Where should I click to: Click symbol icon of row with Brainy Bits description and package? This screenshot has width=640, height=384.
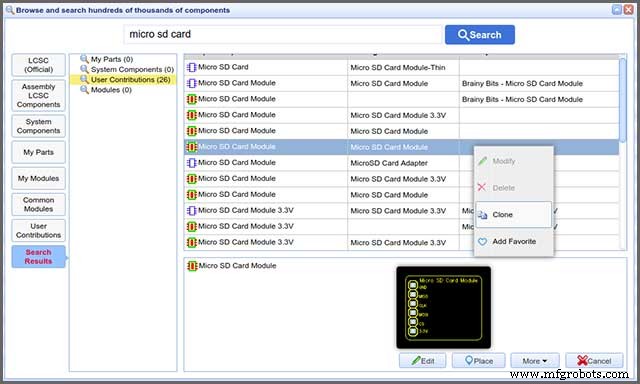(191, 83)
